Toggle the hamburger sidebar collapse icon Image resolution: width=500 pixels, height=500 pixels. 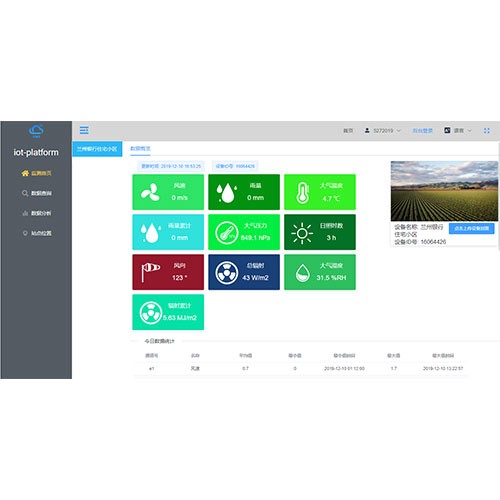(x=84, y=130)
